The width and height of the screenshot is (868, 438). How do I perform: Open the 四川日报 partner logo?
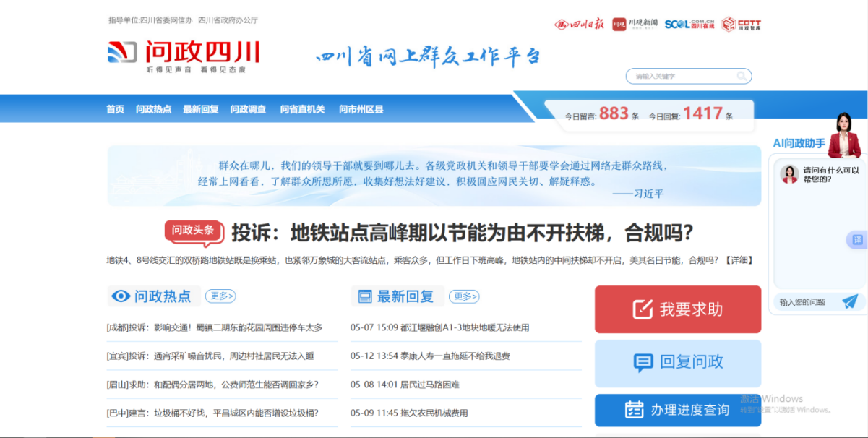580,24
